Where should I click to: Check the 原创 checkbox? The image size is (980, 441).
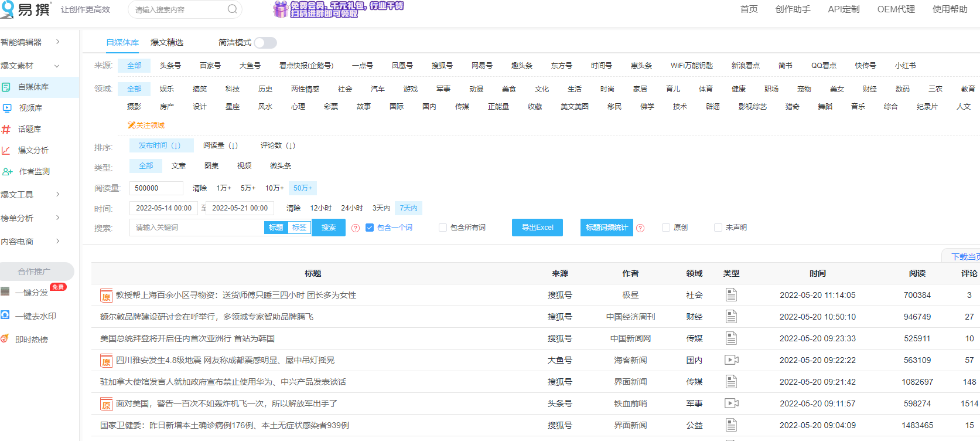click(x=666, y=228)
